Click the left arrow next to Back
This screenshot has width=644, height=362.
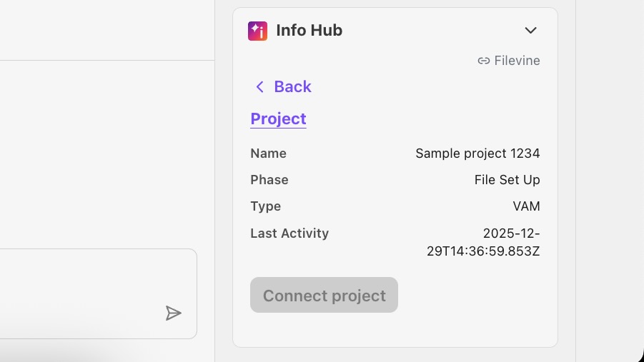259,86
